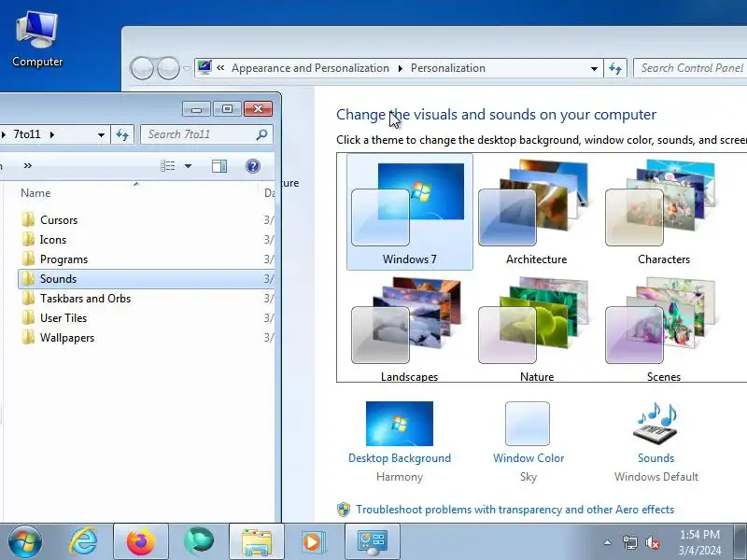
Task: Select the Windows 7 theme
Action: pos(410,212)
